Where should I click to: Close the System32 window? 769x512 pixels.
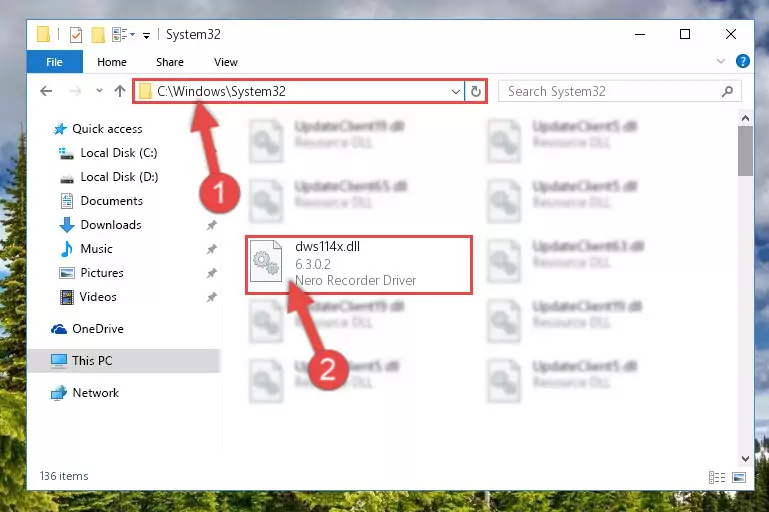tap(731, 34)
